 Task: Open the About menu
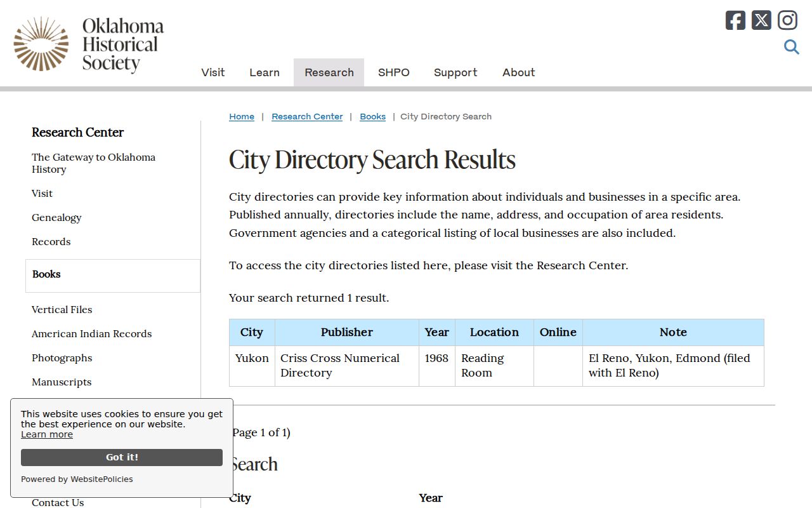point(519,72)
